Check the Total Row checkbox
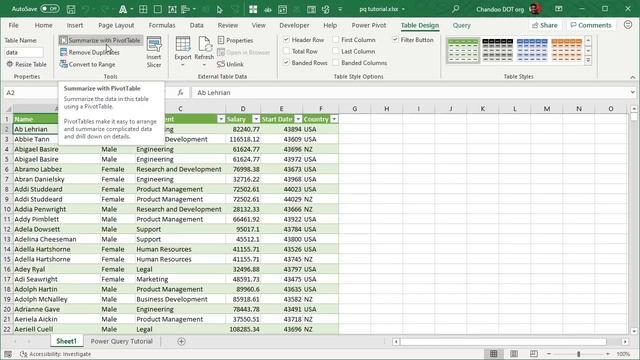This screenshot has height=360, width=640. click(x=286, y=51)
